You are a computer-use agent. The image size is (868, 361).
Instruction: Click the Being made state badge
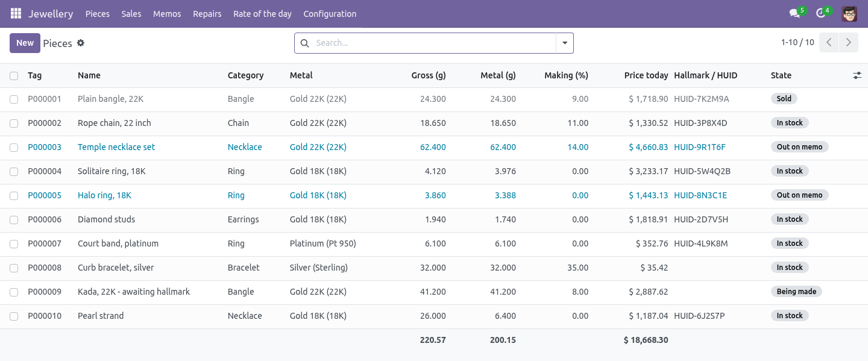coord(796,291)
